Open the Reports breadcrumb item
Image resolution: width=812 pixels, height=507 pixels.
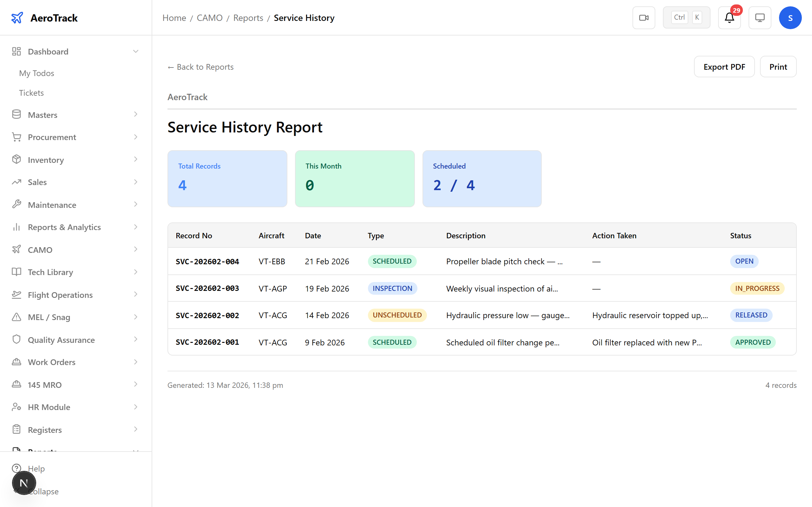tap(248, 17)
